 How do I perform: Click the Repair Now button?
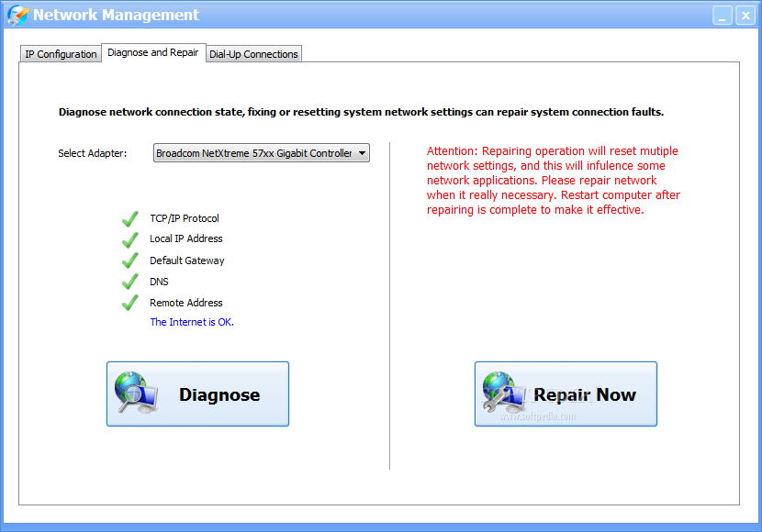[566, 394]
